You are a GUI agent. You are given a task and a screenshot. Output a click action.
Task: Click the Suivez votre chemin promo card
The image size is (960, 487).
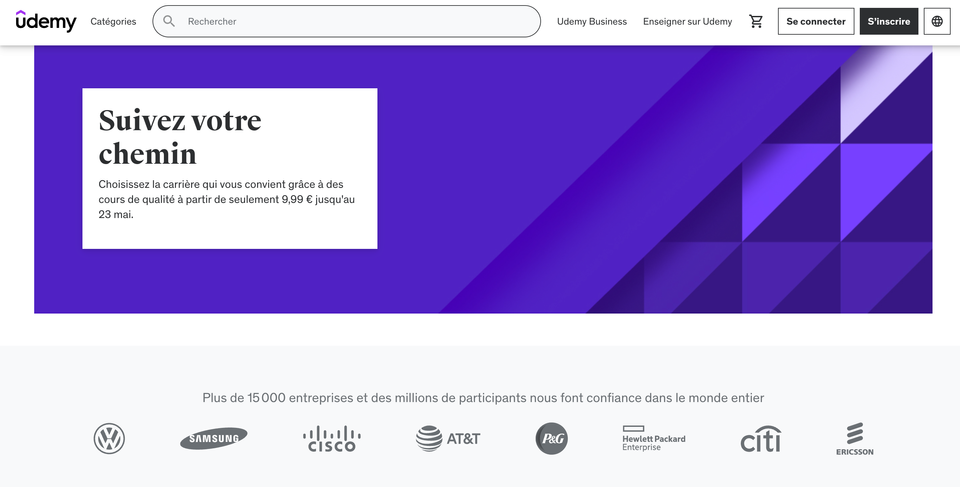[229, 168]
